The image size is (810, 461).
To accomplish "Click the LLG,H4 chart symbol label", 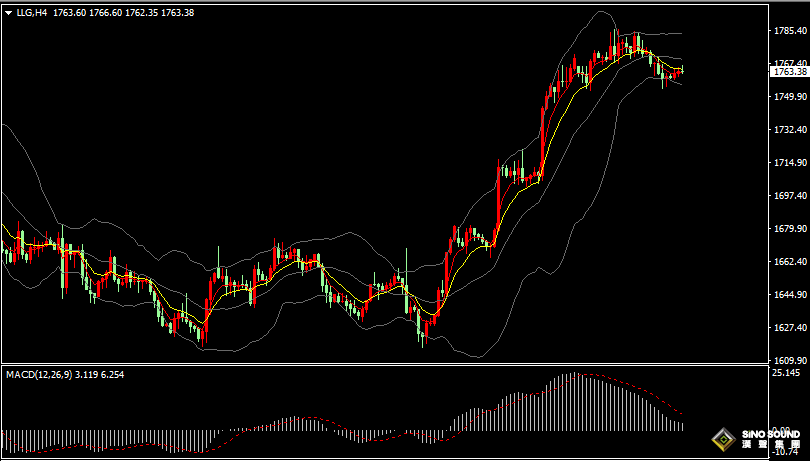I will (x=31, y=13).
